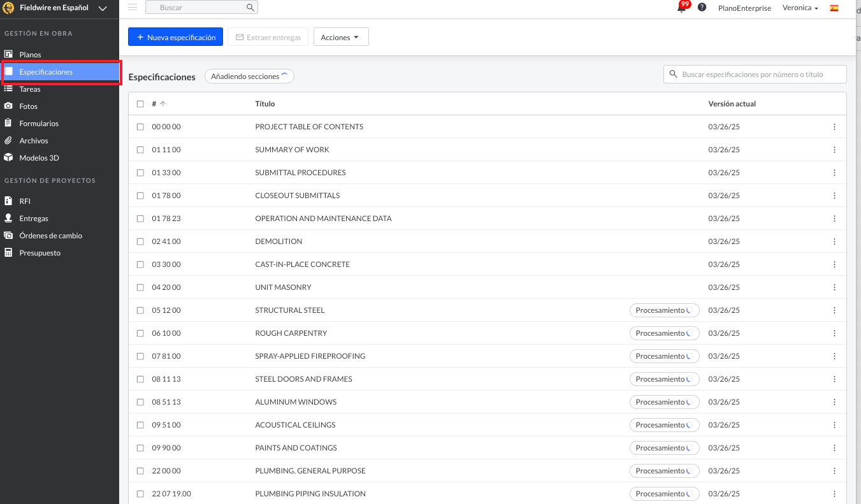Go to Planos in the sidebar
The width and height of the screenshot is (861, 504).
tap(30, 55)
